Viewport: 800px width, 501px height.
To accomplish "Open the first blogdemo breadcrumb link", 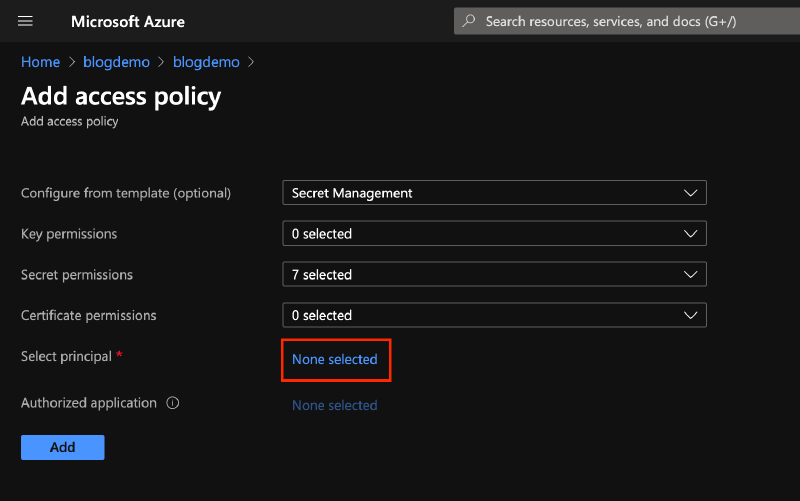I will [x=116, y=62].
